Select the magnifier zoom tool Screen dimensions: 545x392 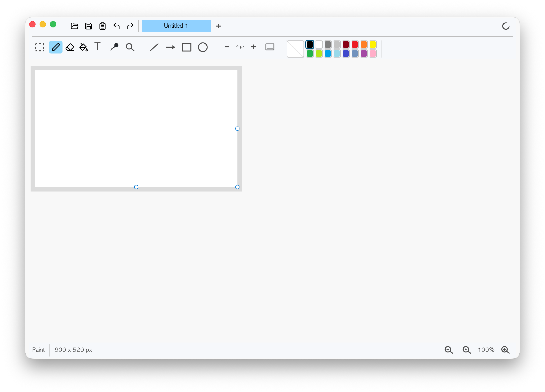click(x=130, y=47)
